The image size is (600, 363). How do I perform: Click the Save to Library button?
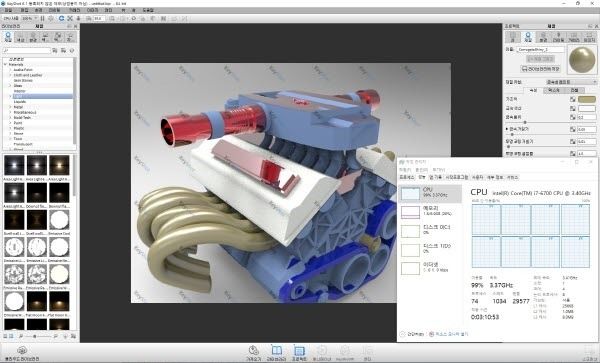click(540, 69)
